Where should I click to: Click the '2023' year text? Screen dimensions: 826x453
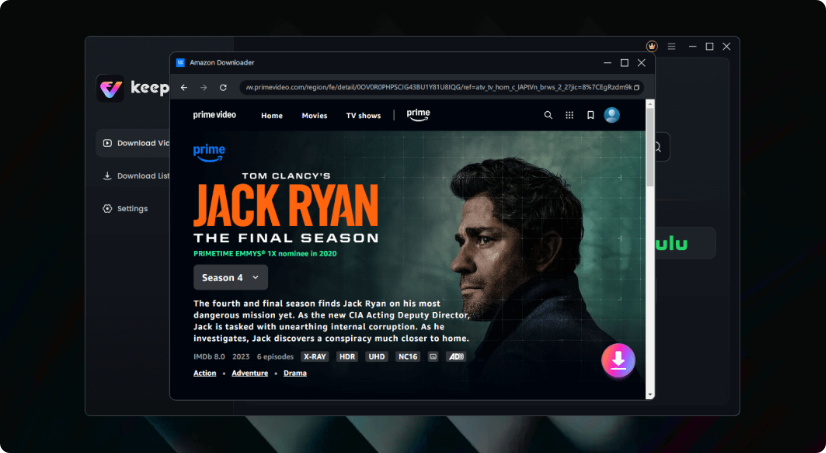[x=241, y=357]
